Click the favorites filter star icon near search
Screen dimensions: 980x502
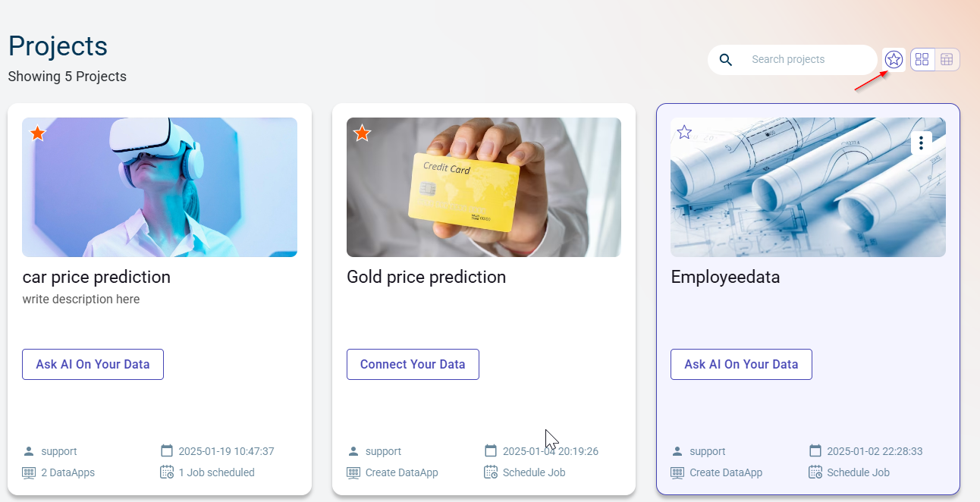894,59
